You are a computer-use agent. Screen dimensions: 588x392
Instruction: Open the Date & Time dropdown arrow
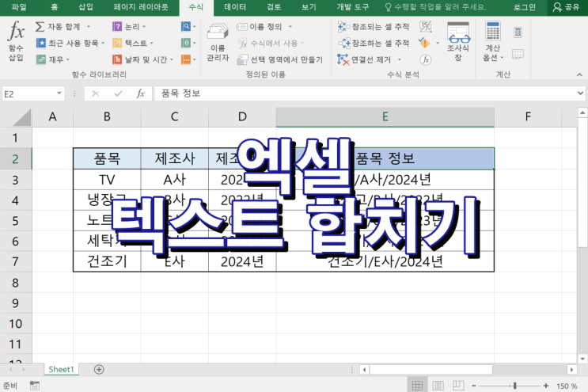(172, 59)
